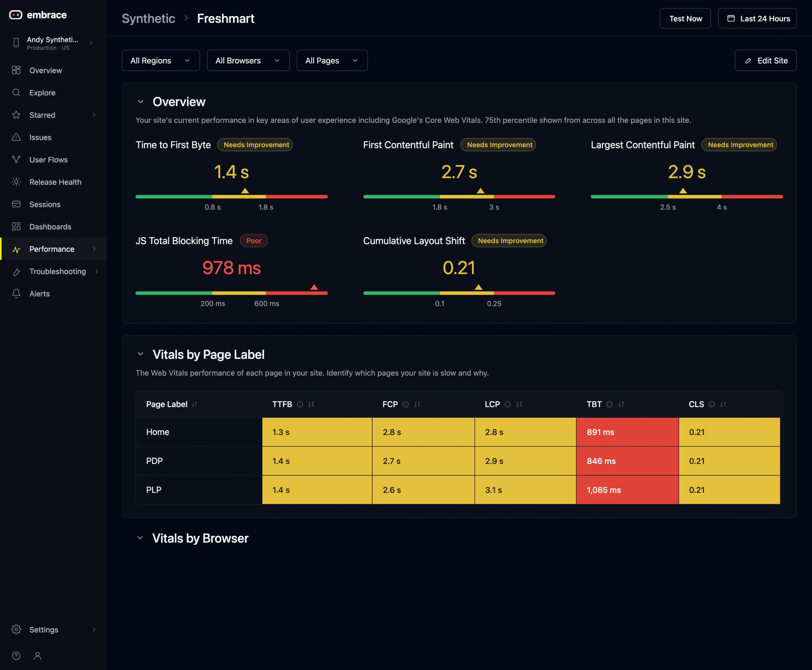Click the LCP info icon

pos(508,404)
